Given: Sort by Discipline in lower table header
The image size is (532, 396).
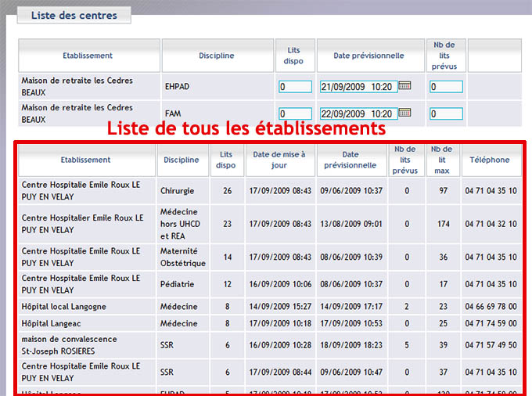Looking at the screenshot, I should coord(182,160).
